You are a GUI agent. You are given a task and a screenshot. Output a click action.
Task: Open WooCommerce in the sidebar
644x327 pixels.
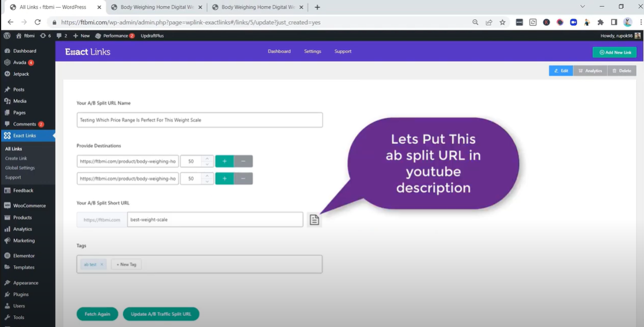(x=29, y=205)
